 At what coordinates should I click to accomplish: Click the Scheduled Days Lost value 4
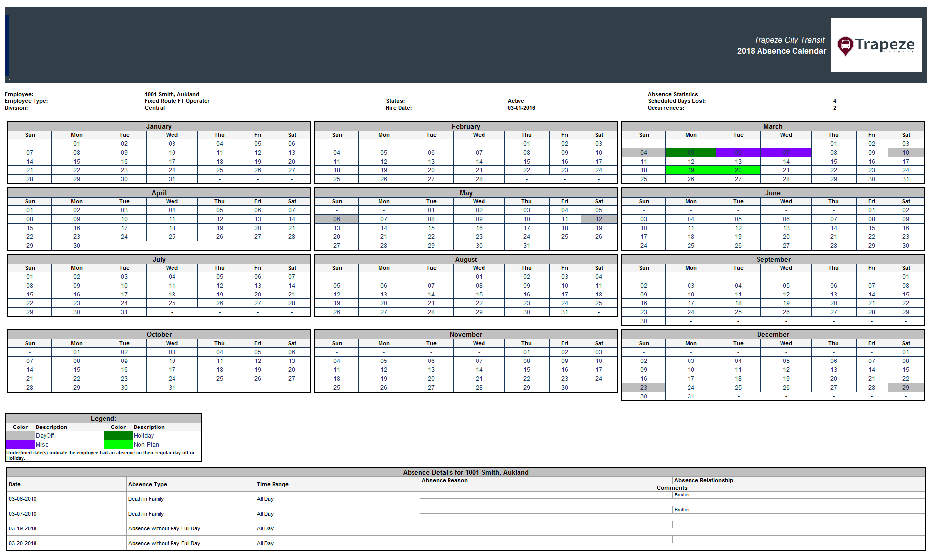pos(834,100)
